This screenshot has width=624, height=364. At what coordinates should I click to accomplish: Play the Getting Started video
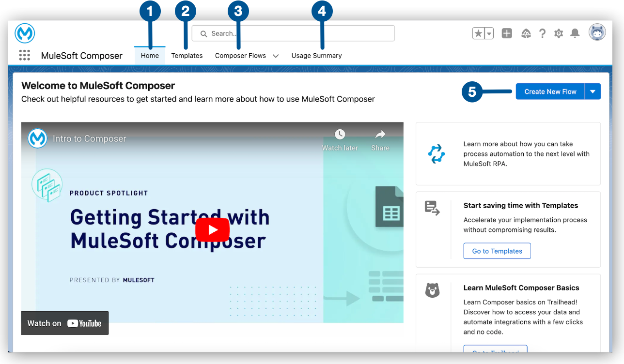[212, 229]
